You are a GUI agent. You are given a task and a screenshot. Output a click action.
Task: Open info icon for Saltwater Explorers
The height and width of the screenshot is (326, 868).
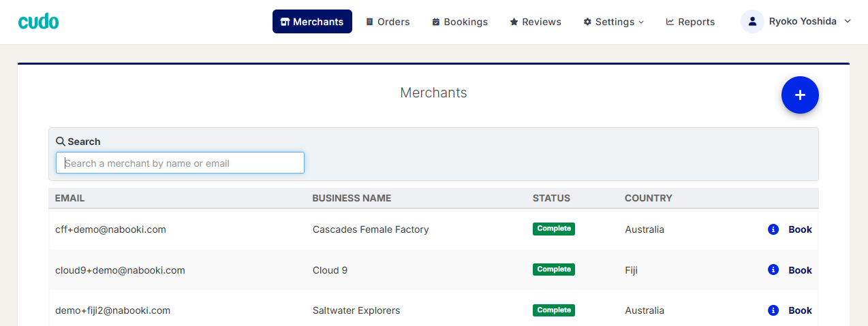tap(773, 310)
